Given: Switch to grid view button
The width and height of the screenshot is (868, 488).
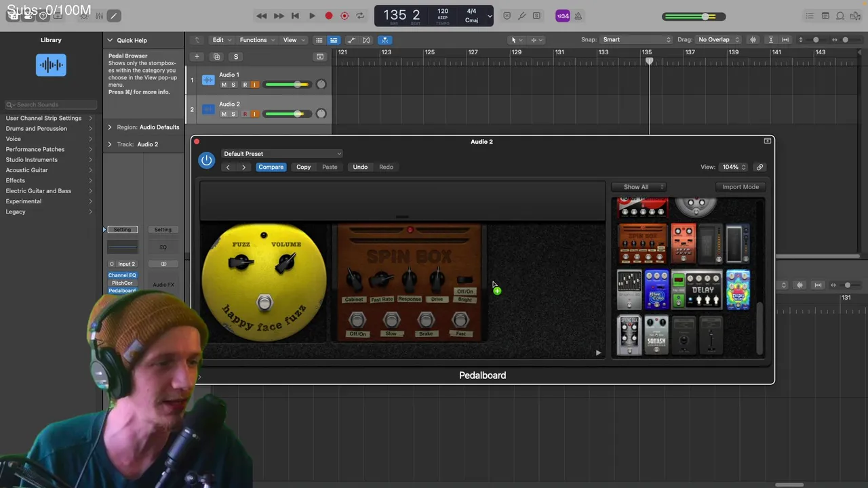Looking at the screenshot, I should 319,40.
